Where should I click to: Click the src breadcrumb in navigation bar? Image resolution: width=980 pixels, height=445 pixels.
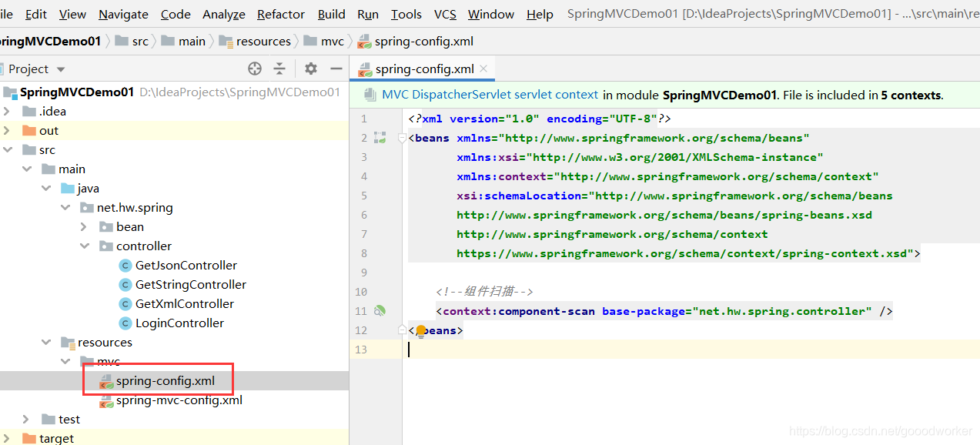pyautogui.click(x=132, y=41)
